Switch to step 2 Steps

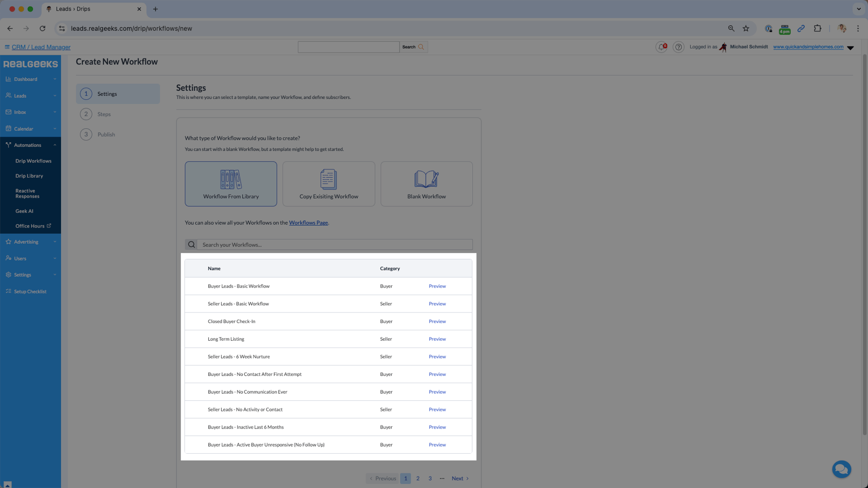[x=104, y=114]
